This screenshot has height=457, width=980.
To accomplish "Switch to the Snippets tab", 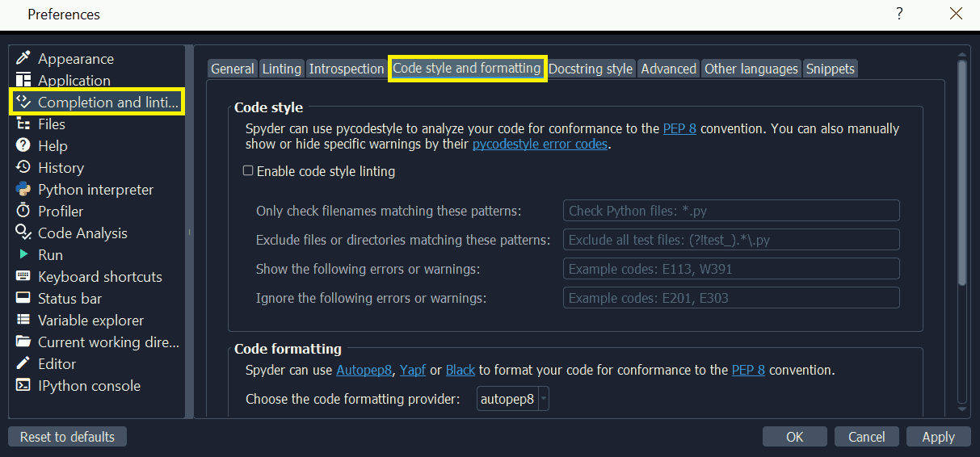I will pyautogui.click(x=830, y=69).
